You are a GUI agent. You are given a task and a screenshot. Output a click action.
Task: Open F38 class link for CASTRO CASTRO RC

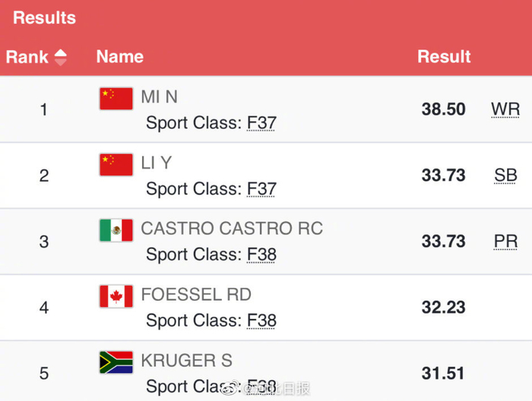click(x=261, y=254)
